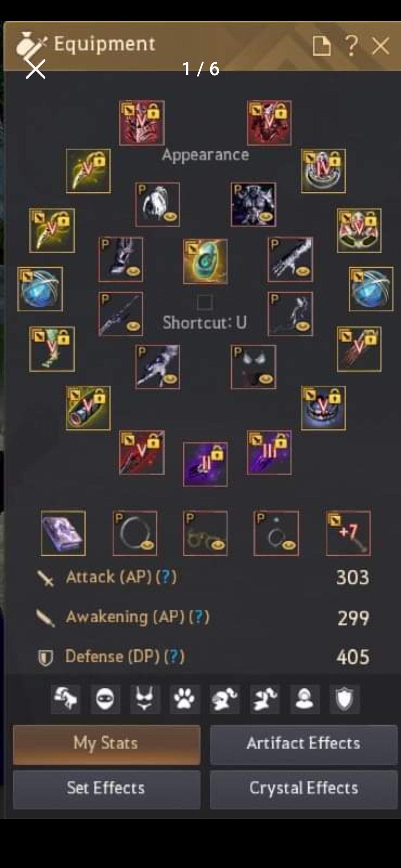The width and height of the screenshot is (401, 868).
Task: Toggle the horse-rider mount icon
Action: (65, 699)
